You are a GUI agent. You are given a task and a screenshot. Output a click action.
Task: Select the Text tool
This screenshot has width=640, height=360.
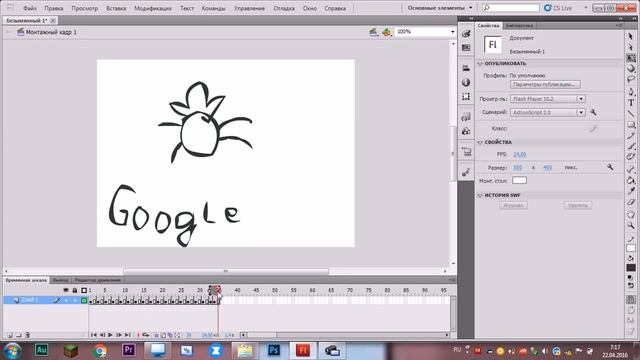(631, 103)
